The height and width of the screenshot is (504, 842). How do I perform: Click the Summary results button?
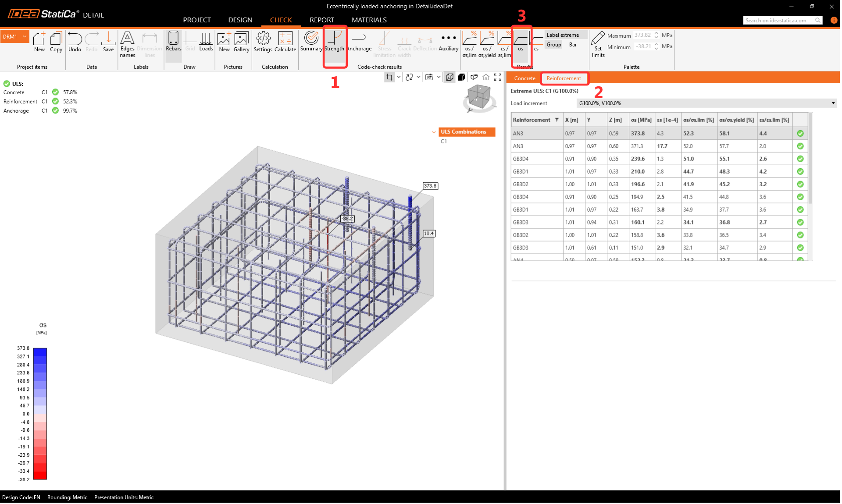[x=311, y=42]
